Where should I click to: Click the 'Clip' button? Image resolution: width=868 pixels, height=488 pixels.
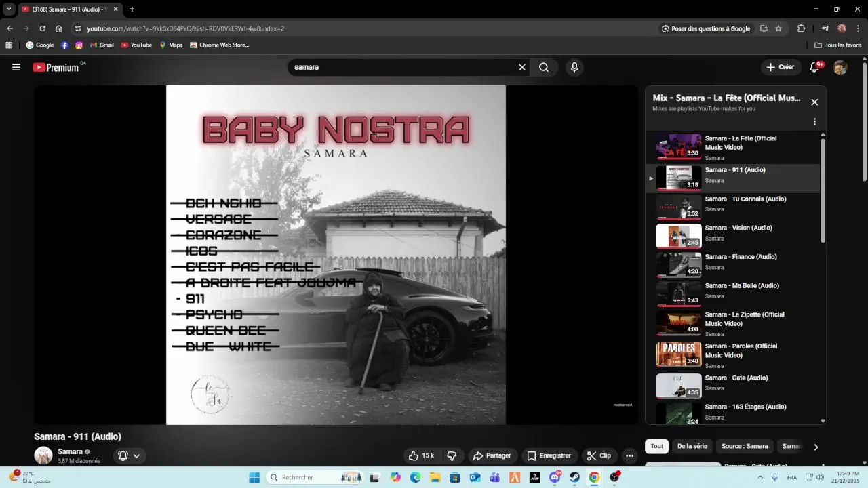(x=599, y=455)
